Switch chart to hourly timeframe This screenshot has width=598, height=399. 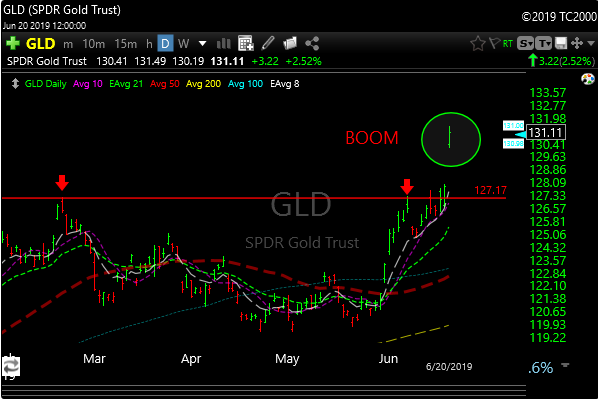pyautogui.click(x=149, y=44)
